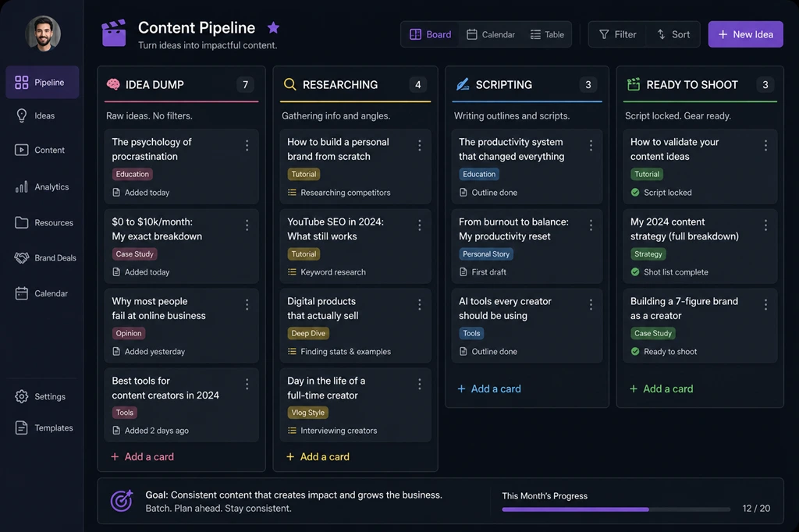The width and height of the screenshot is (799, 532).
Task: Open menu for Day in the life card
Action: pyautogui.click(x=419, y=385)
